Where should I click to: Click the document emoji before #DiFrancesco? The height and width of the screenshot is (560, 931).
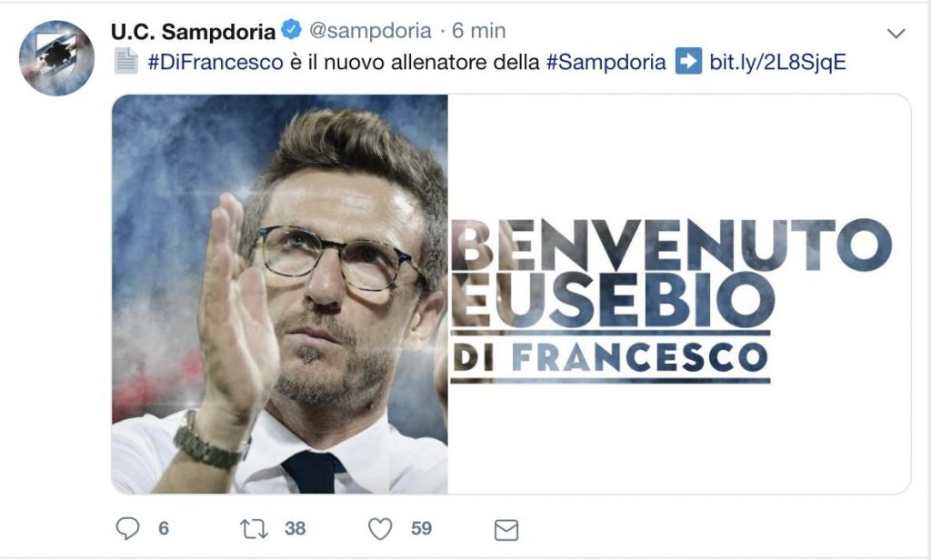(x=126, y=61)
